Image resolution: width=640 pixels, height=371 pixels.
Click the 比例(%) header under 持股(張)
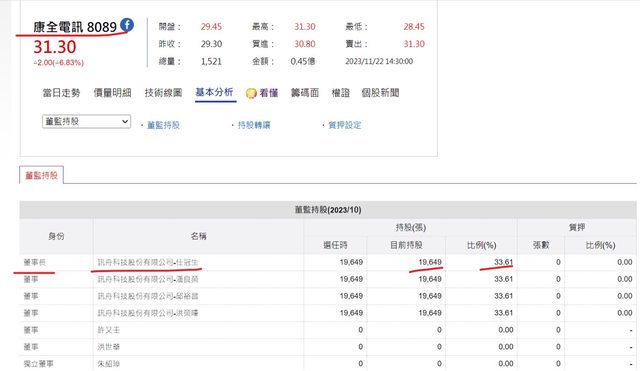click(481, 245)
